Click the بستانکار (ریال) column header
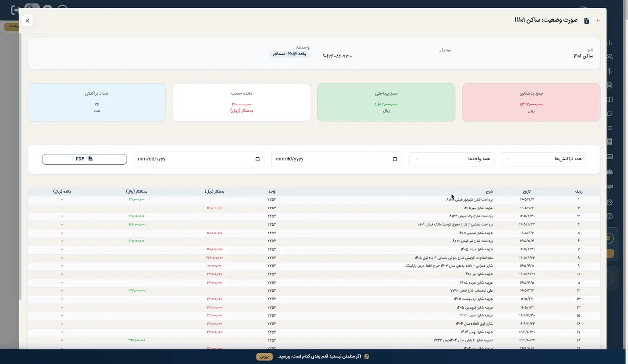The image size is (628, 364). [136, 191]
